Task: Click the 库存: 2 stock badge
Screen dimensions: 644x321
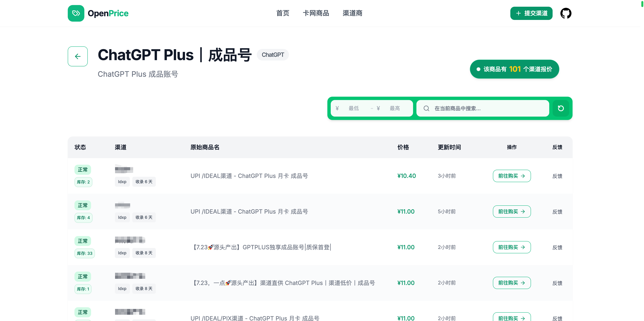Action: pos(83,182)
